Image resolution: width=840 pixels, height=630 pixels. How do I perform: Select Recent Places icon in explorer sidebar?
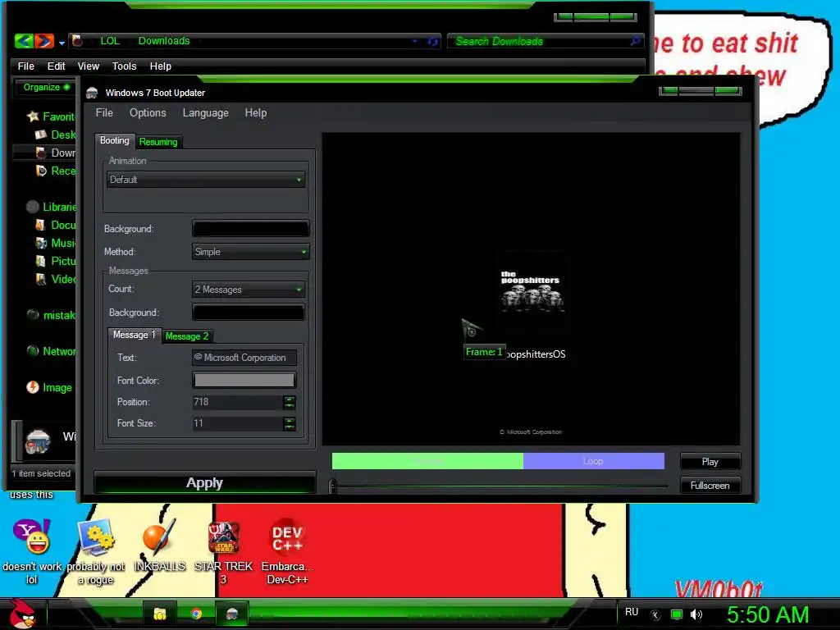(x=41, y=171)
